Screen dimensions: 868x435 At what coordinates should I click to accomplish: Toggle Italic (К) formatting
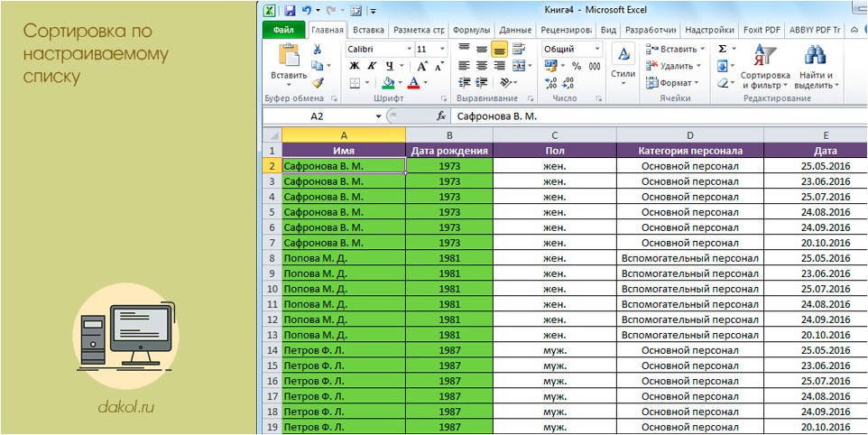pos(372,66)
